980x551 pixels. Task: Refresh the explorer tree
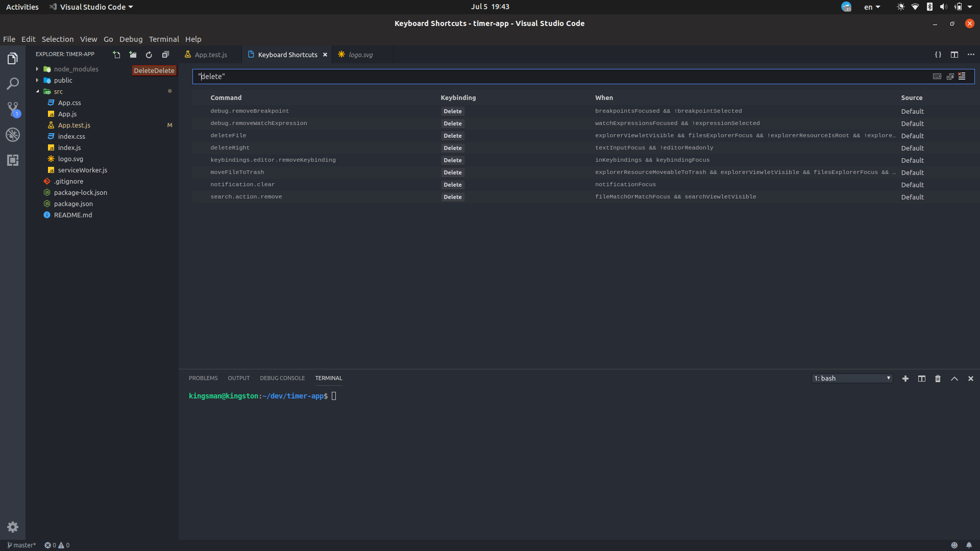coord(149,55)
